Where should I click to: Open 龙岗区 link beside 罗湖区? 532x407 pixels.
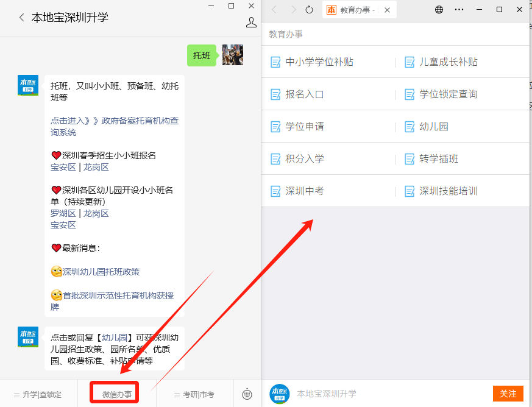coord(96,213)
